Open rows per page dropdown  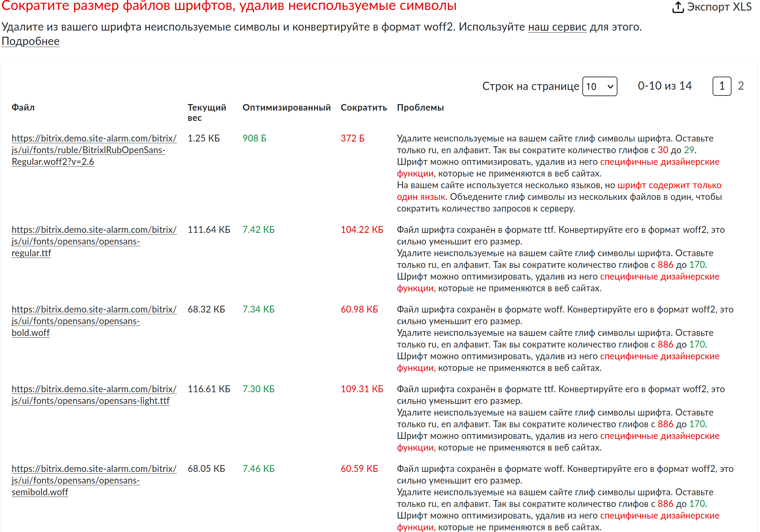point(600,87)
